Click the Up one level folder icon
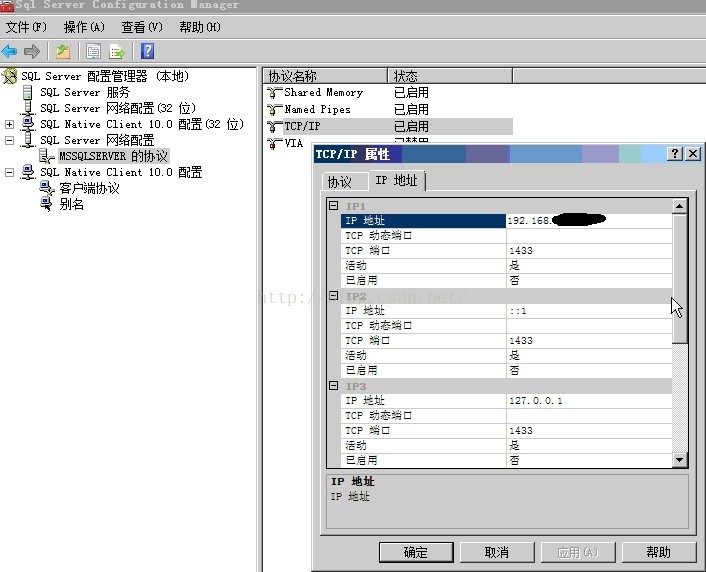 tap(63, 51)
